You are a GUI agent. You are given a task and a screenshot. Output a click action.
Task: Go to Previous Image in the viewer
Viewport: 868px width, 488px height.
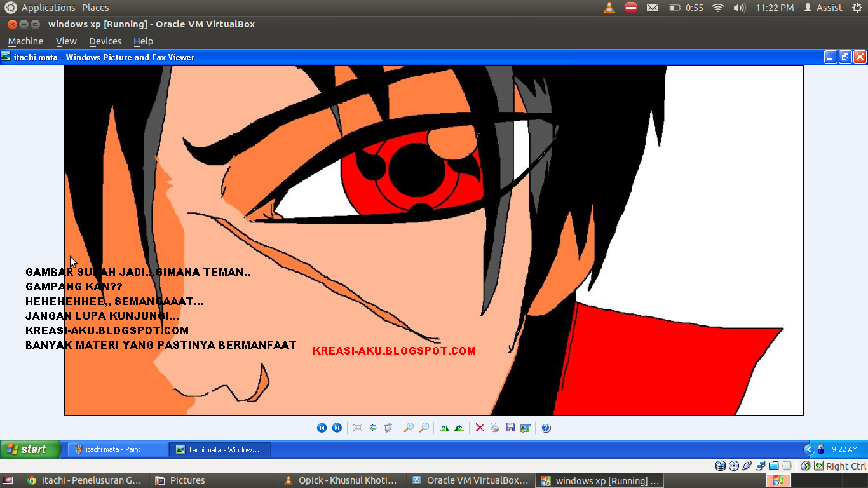point(322,428)
